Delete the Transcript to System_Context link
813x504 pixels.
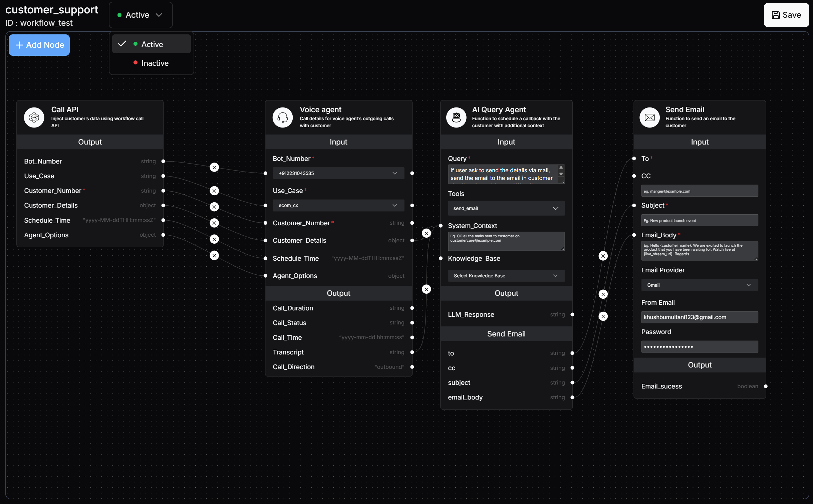(x=426, y=289)
